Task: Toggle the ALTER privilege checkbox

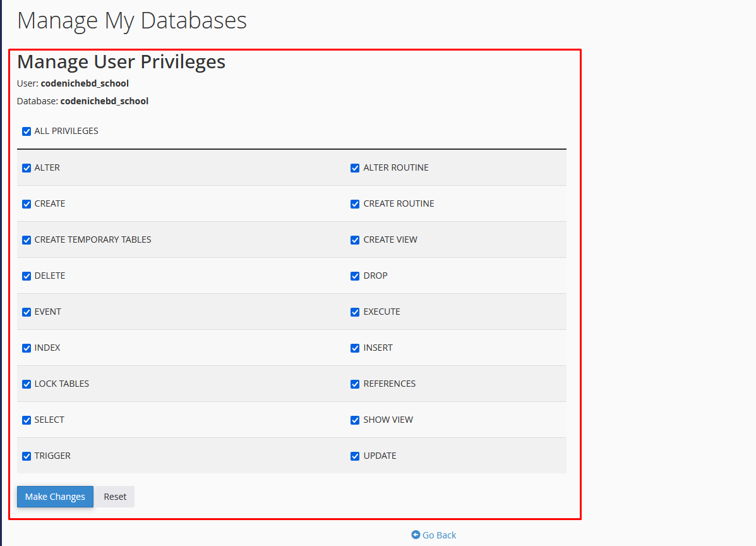Action: point(27,168)
